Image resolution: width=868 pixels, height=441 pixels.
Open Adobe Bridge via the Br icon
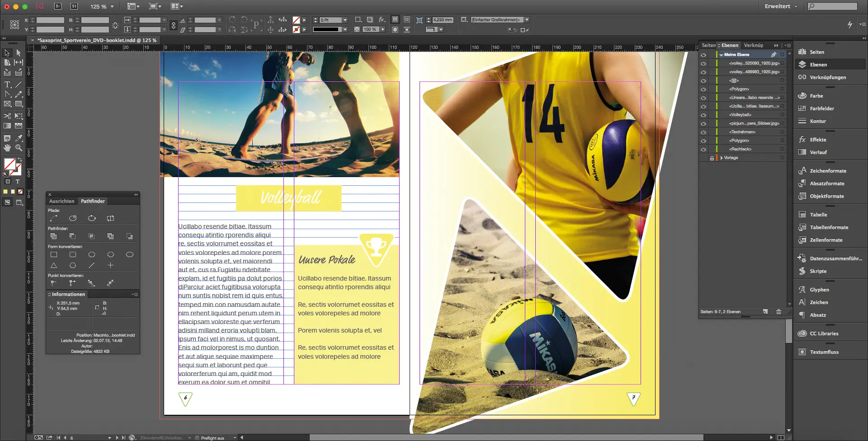click(x=58, y=6)
